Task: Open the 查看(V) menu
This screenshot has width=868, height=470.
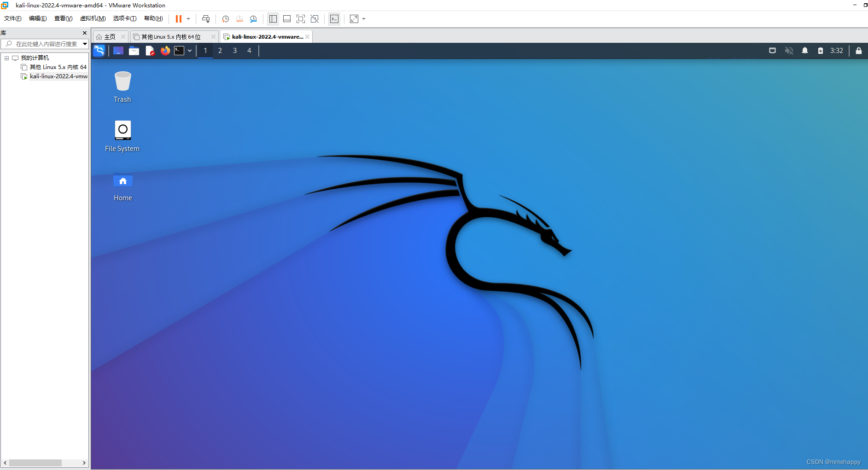Action: (x=63, y=18)
